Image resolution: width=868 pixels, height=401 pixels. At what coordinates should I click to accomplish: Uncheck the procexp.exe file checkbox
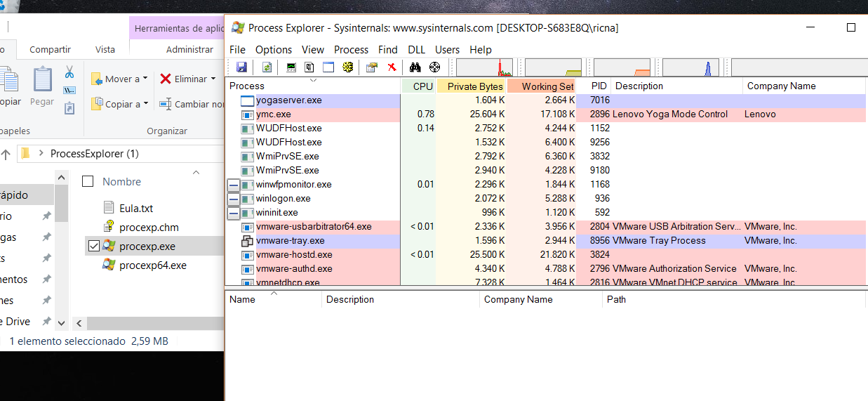tap(94, 246)
